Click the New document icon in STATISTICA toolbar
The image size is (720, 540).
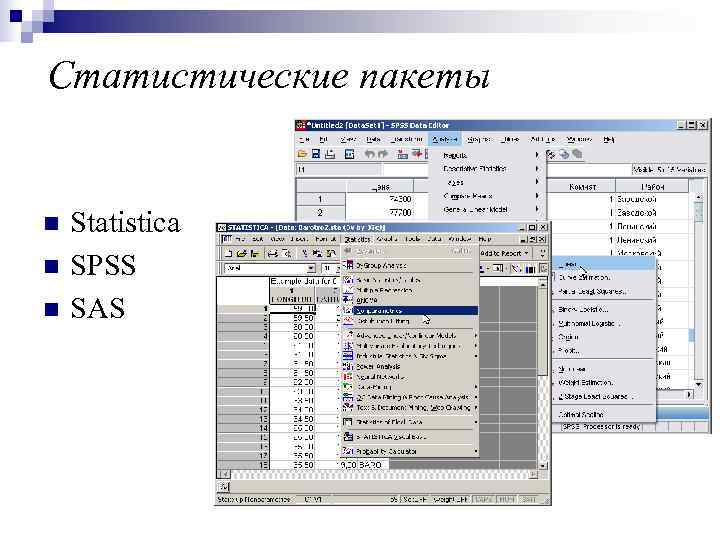click(228, 253)
